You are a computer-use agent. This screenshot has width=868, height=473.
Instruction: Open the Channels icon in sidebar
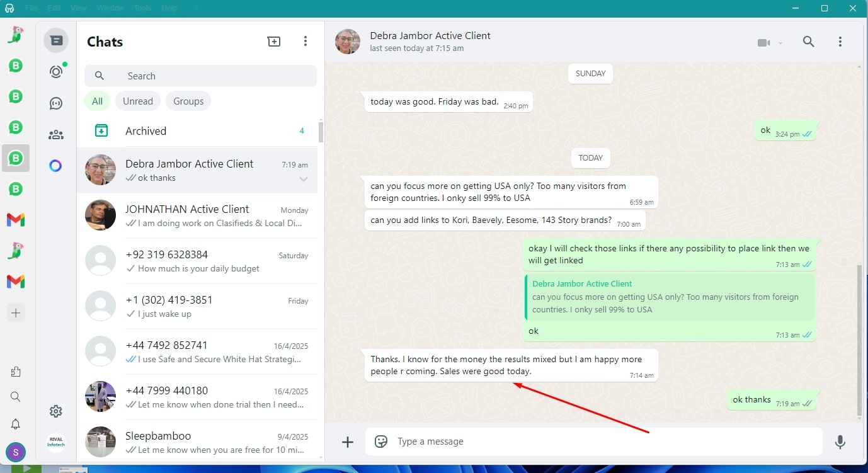[x=56, y=103]
